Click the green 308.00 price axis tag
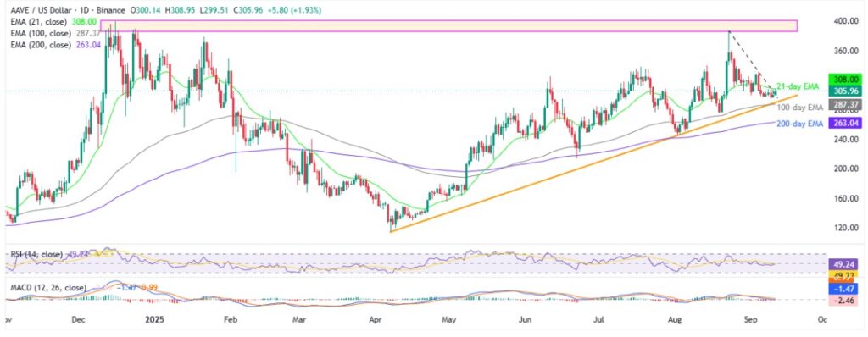868x337 pixels. [x=844, y=80]
